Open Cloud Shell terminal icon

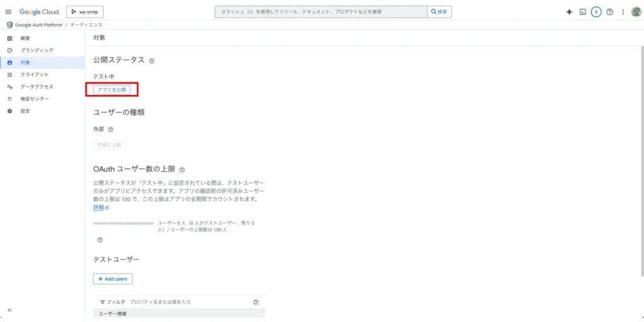[583, 12]
